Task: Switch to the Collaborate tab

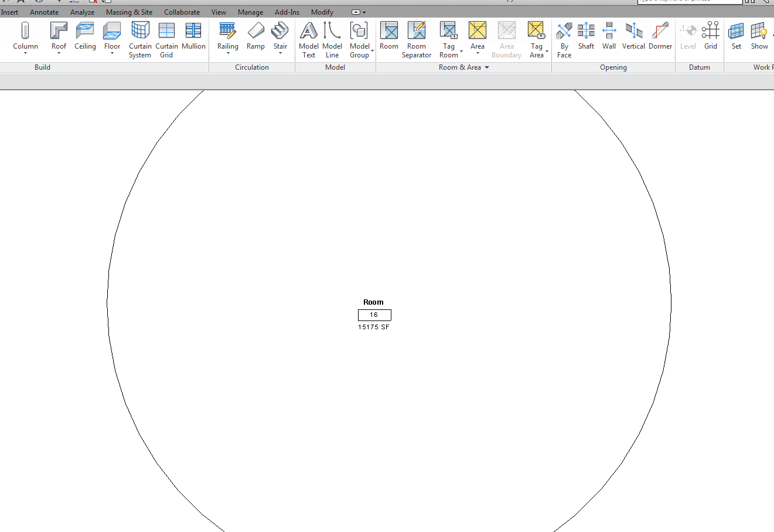Action: pos(182,12)
